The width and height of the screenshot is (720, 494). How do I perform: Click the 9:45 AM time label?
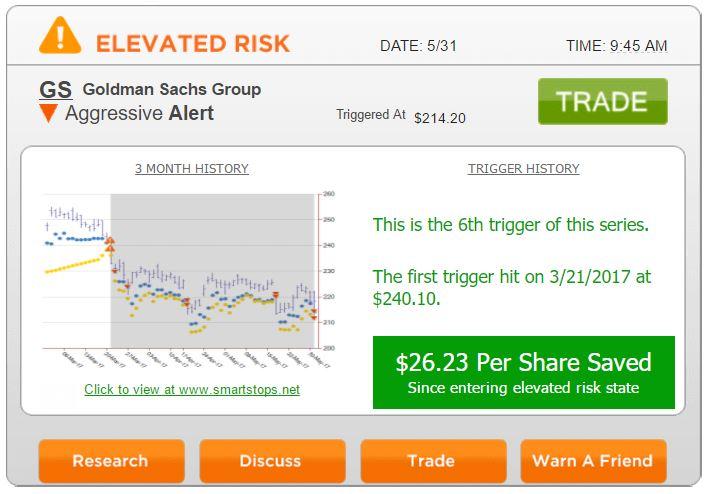coord(616,46)
